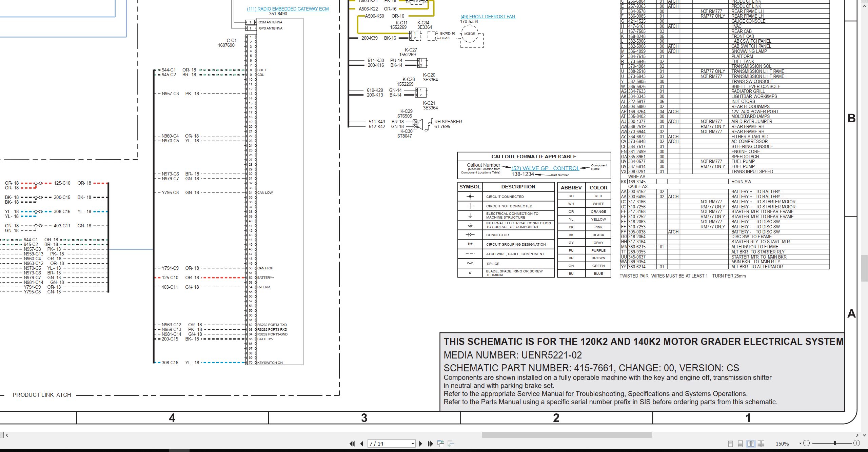Click the part number 351-8490
The image size is (868, 452).
pyautogui.click(x=278, y=14)
